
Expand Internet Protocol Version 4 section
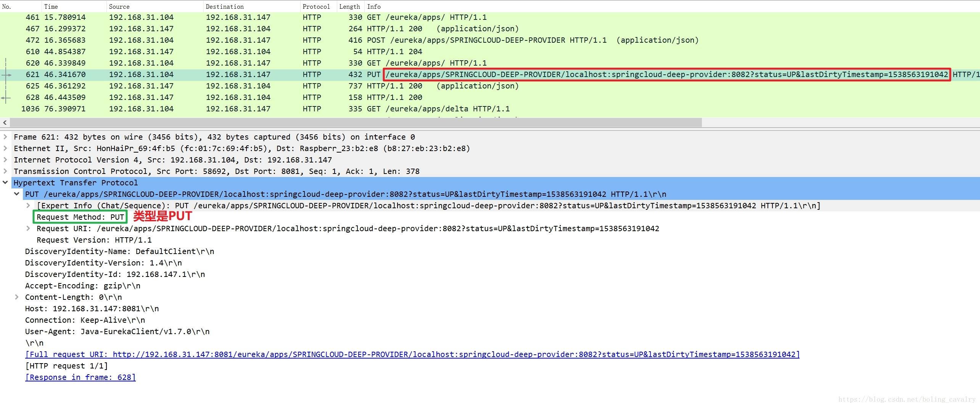coord(5,159)
